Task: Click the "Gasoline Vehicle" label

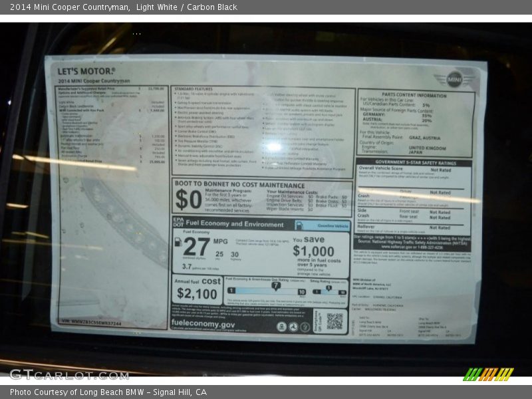Action: (332, 226)
